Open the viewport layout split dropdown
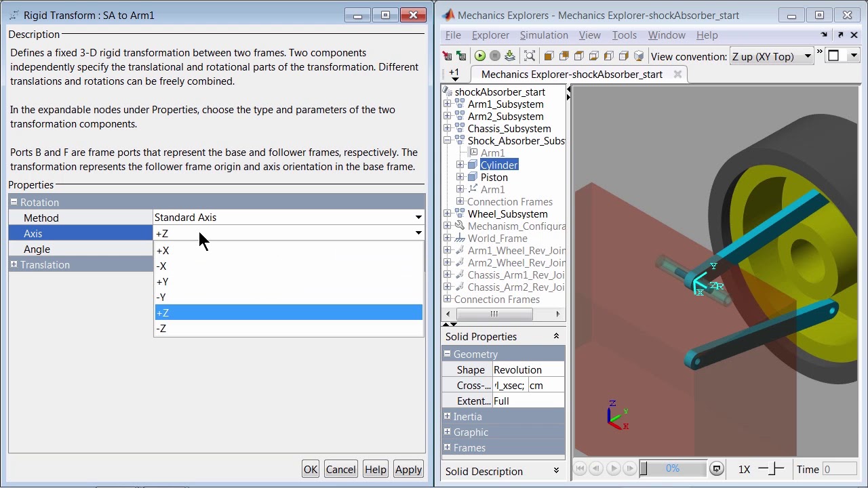The height and width of the screenshot is (488, 868). tap(853, 56)
